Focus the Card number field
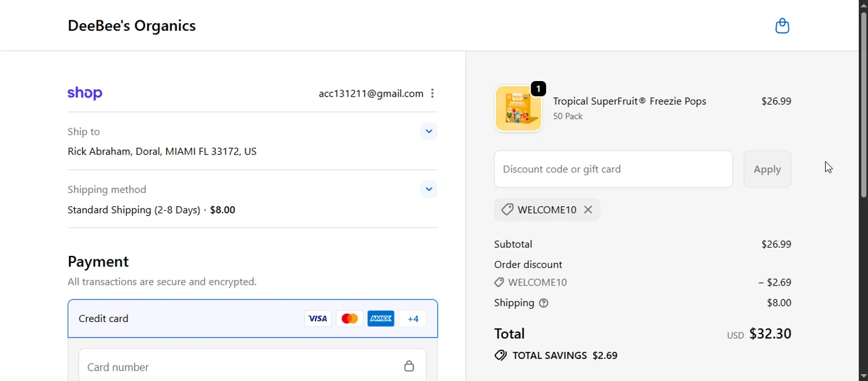868x381 pixels. tap(253, 365)
